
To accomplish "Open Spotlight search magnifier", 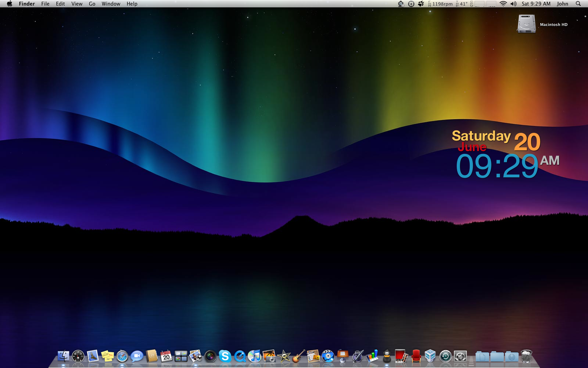I will tap(578, 4).
